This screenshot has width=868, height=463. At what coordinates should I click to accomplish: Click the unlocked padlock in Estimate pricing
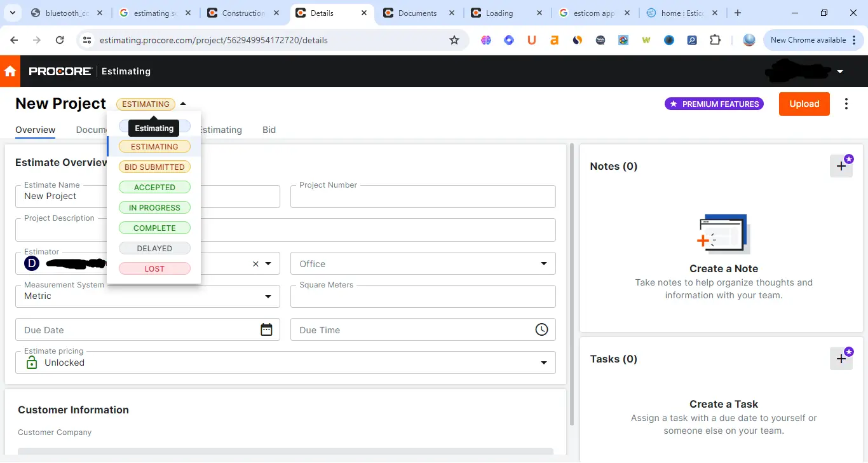[31, 363]
